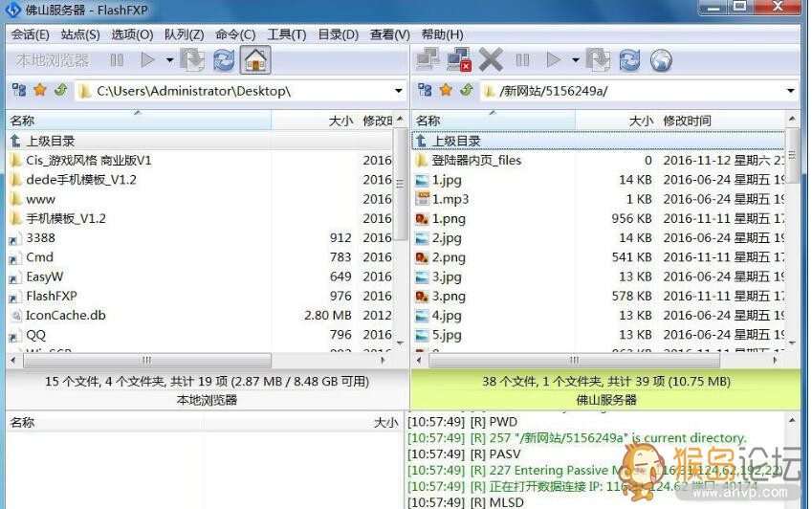Open the 查看(V) menu
This screenshot has height=509, width=812.
(389, 34)
